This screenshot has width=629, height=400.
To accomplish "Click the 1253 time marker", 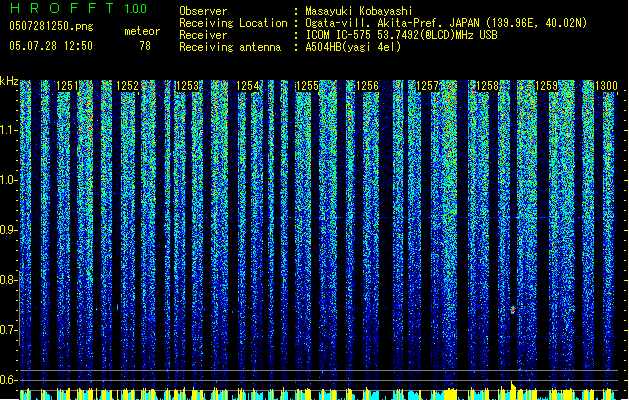I will (187, 86).
